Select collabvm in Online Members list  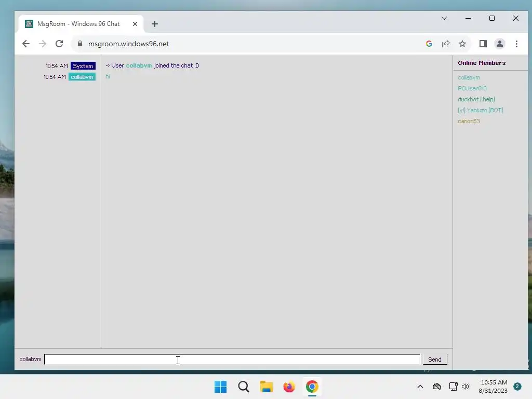pos(469,77)
